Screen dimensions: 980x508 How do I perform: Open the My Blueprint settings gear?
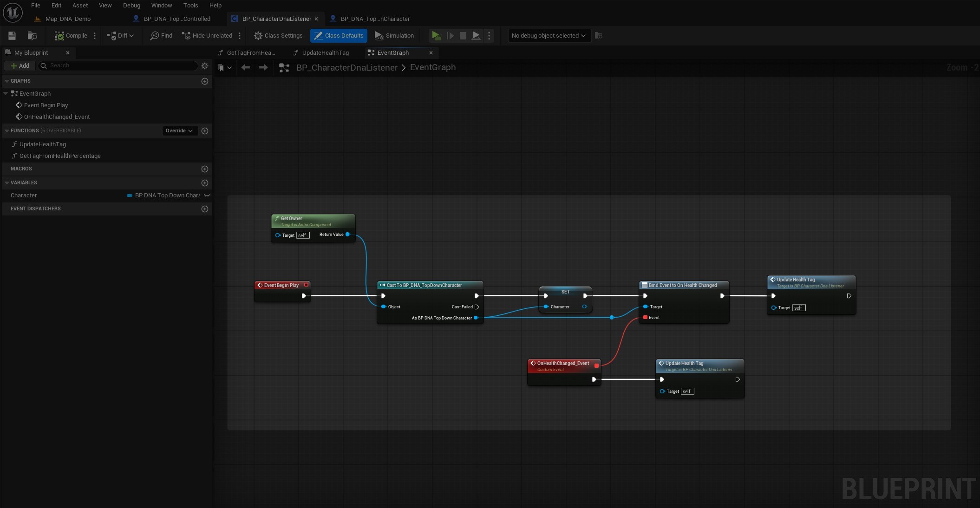pos(205,66)
